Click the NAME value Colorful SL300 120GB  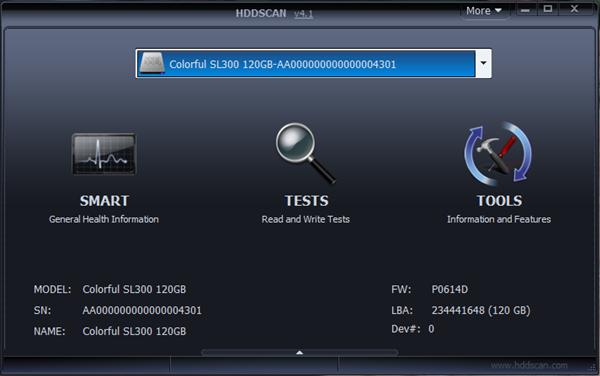pyautogui.click(x=134, y=331)
